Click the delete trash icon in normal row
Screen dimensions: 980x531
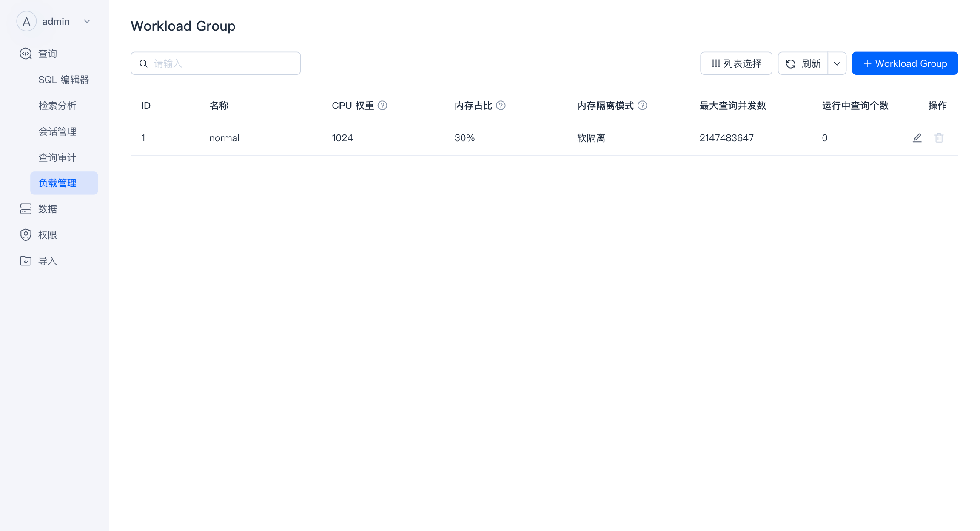coord(939,138)
